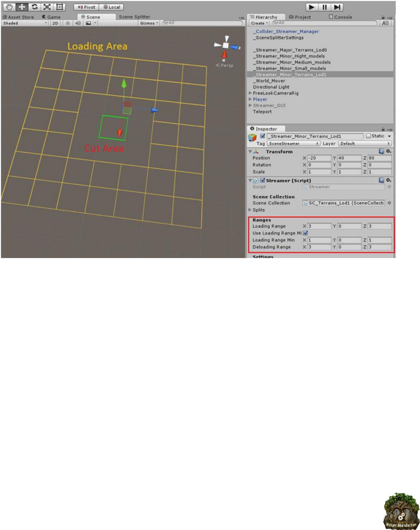420x530 pixels.
Task: Open Transform help book icon
Action: (x=381, y=151)
